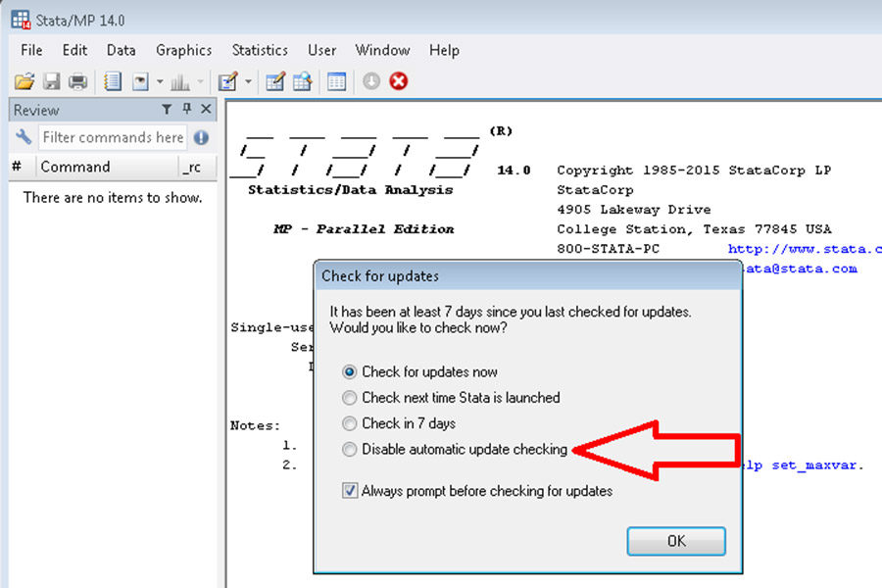
Task: Click the Check for updates dialog title
Action: (x=380, y=276)
